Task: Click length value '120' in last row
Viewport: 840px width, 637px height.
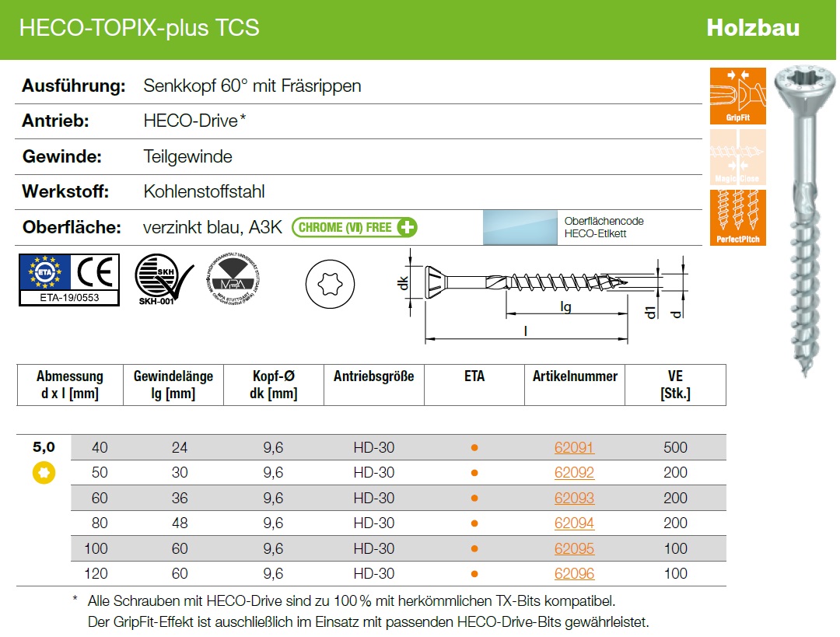Action: 96,574
